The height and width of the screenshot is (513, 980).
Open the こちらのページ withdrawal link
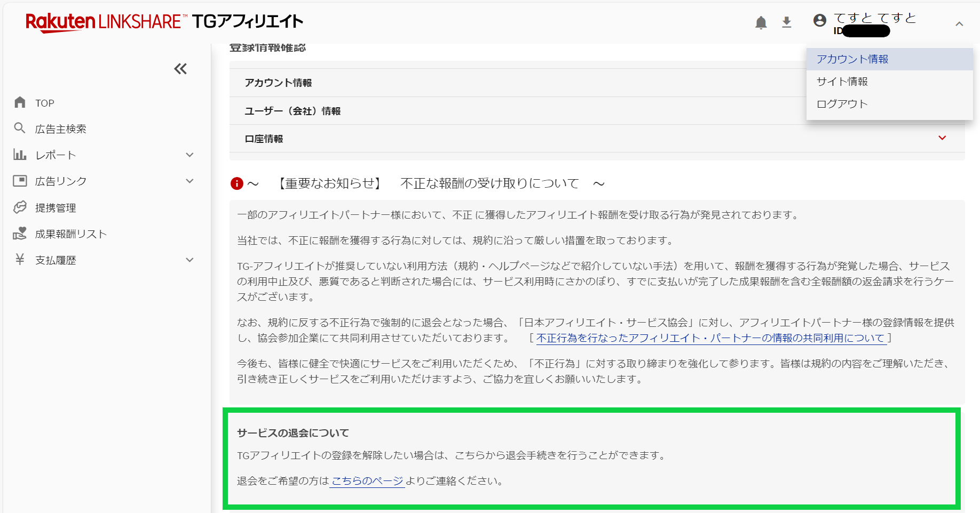(x=367, y=481)
